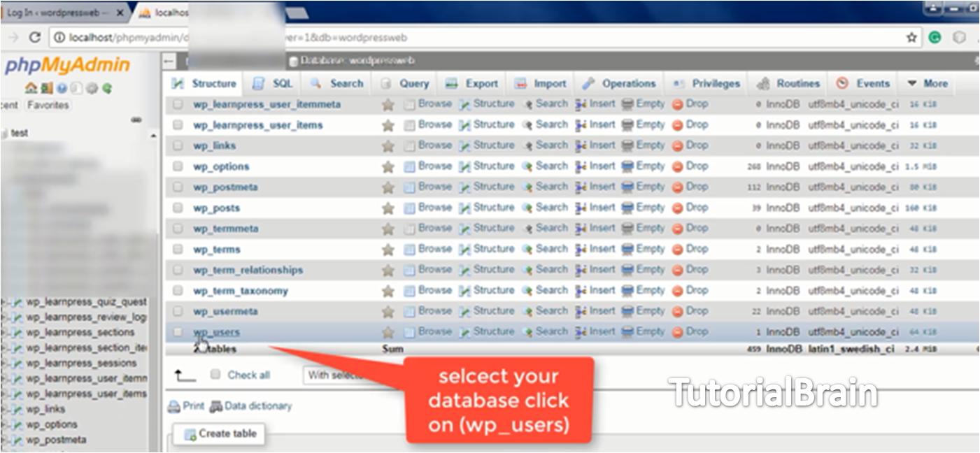The height and width of the screenshot is (453, 980).
Task: Select the wp_options row checkbox
Action: (x=178, y=166)
